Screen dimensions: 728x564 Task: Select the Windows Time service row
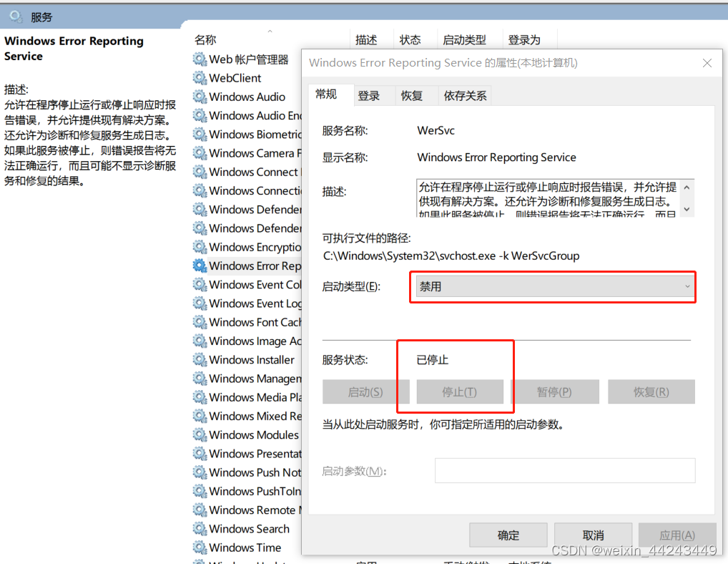(x=247, y=548)
